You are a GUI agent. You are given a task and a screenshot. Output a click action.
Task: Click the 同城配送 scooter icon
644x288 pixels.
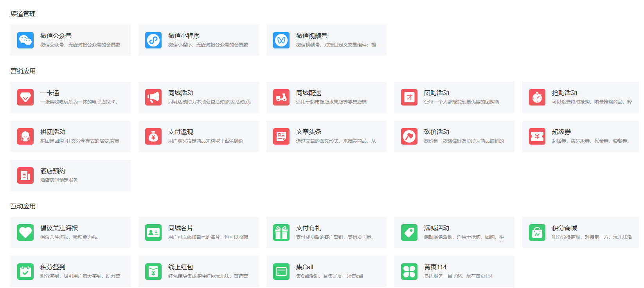pos(281,97)
